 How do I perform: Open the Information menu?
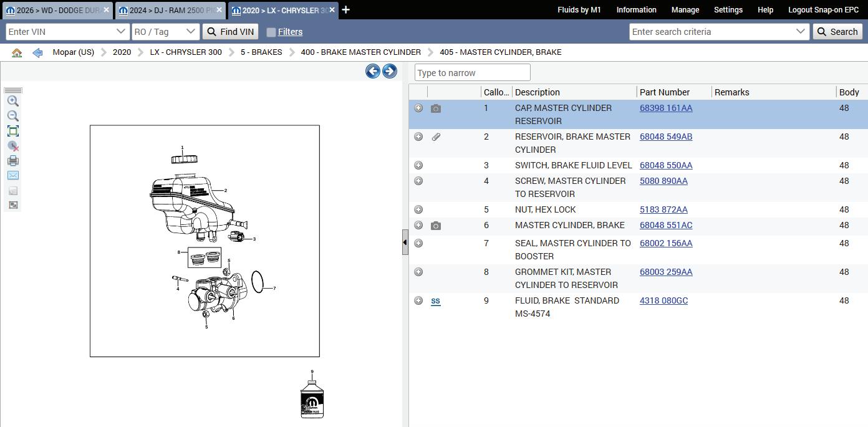[636, 10]
